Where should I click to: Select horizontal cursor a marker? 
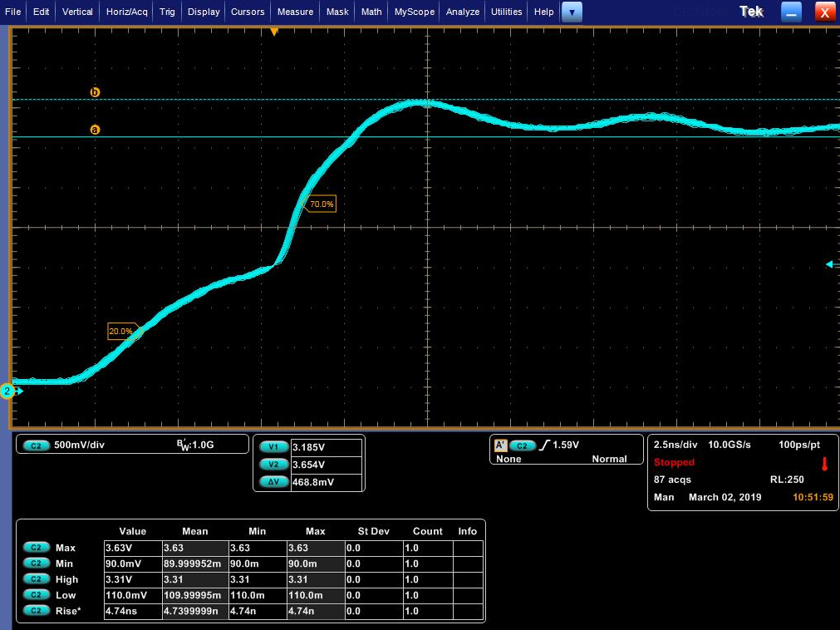tap(95, 130)
